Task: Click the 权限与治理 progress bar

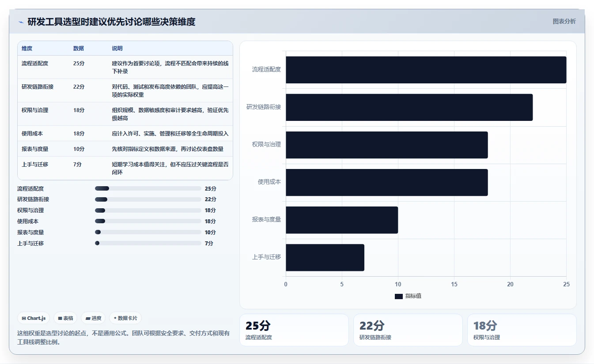Action: [148, 210]
